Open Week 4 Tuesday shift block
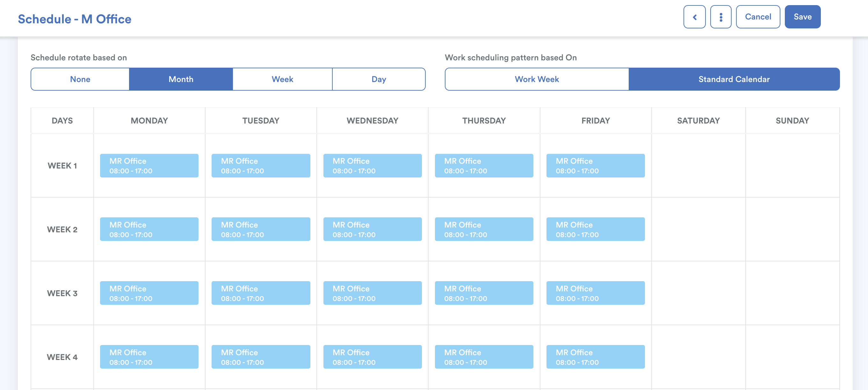Screen dimensions: 868x390 click(260, 357)
